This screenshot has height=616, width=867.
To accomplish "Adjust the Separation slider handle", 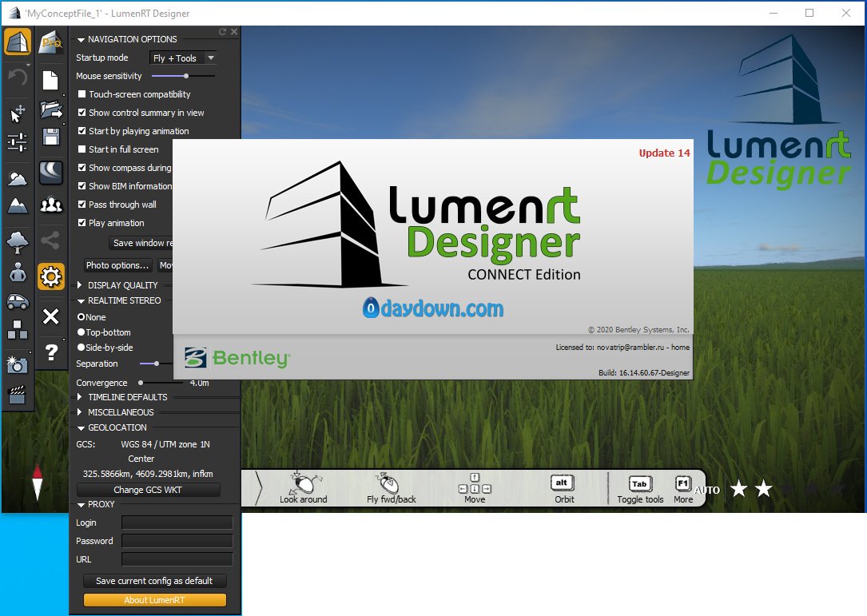I will pyautogui.click(x=157, y=364).
